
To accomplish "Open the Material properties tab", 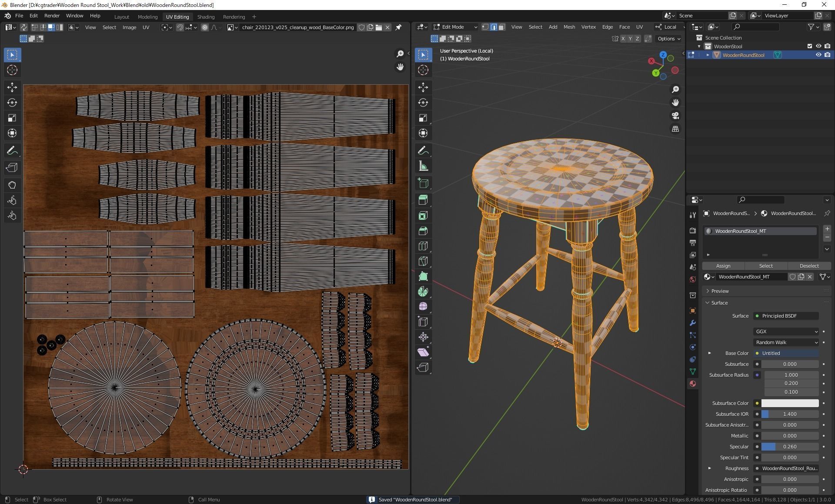I will coord(693,384).
